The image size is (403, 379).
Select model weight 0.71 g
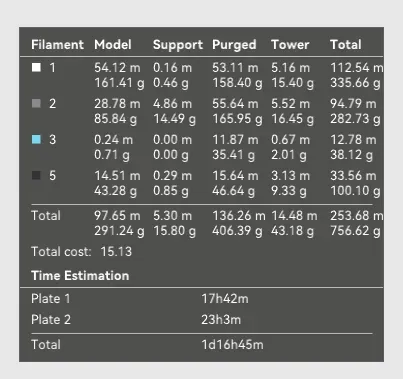(112, 155)
